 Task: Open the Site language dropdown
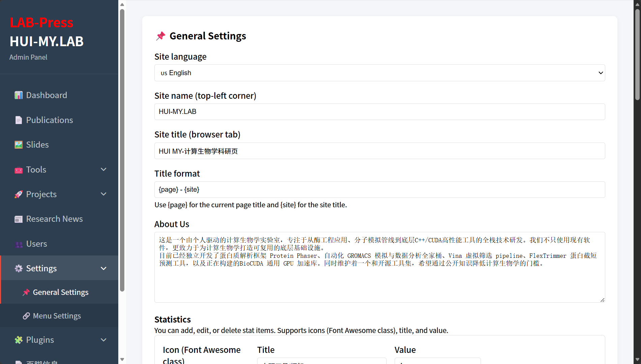pyautogui.click(x=379, y=73)
